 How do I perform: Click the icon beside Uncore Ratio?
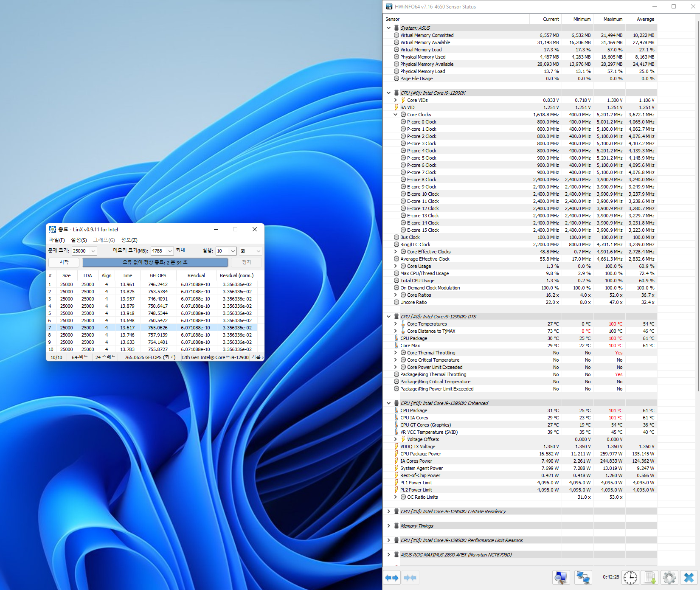(x=396, y=302)
